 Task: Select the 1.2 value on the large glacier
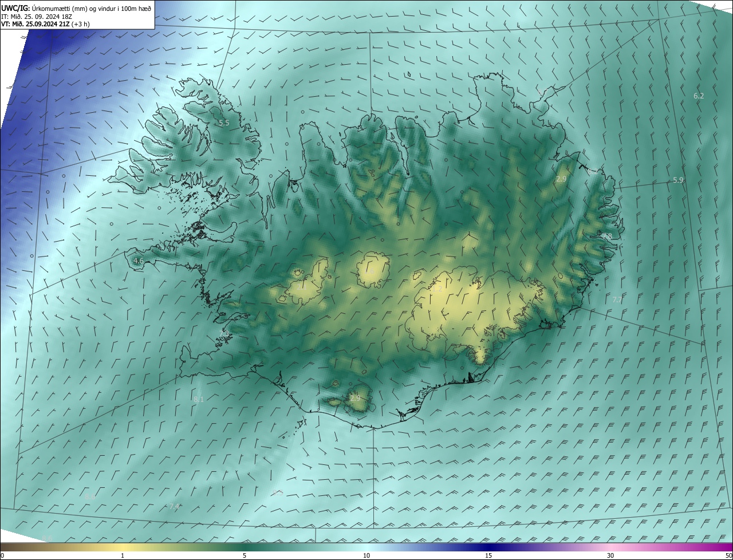437,289
